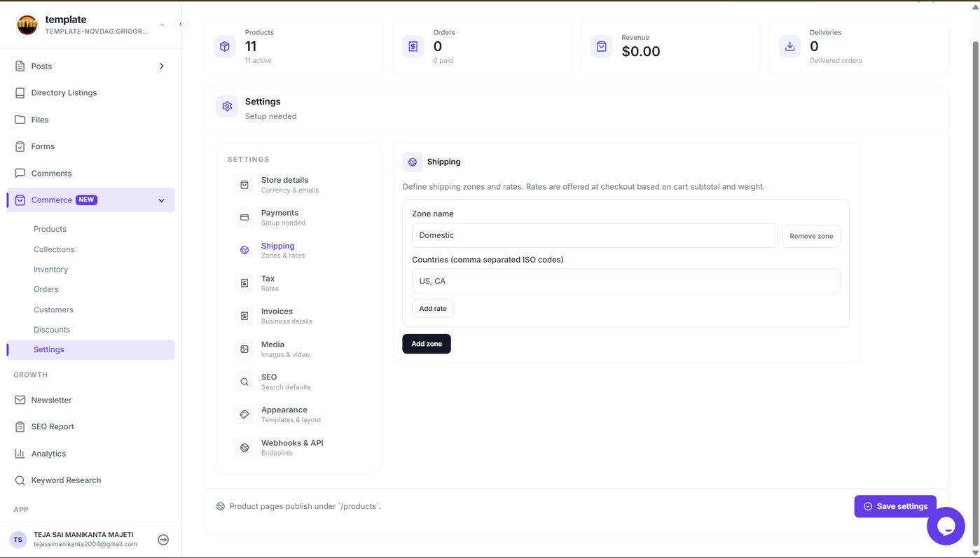Collapse the Commerce menu section
980x558 pixels.
162,200
